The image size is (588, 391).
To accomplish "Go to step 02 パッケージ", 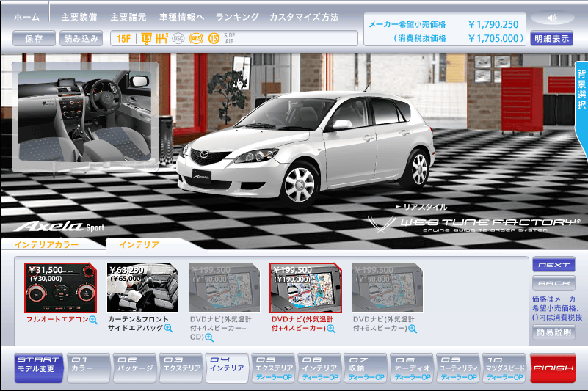I will (x=134, y=368).
